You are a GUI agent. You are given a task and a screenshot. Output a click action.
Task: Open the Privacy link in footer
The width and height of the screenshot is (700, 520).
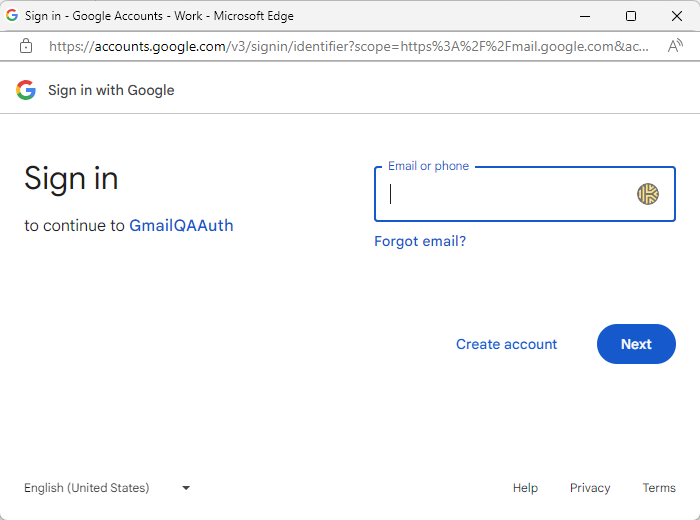[x=590, y=488]
